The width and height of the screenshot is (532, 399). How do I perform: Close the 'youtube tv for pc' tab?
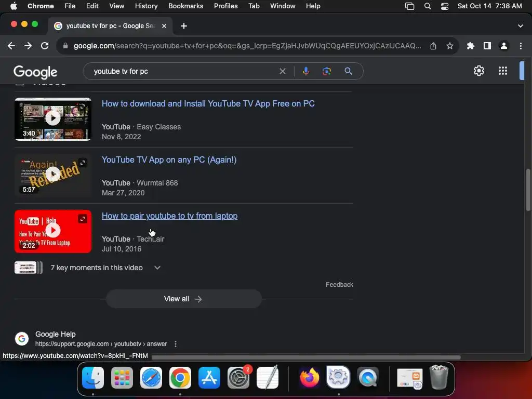pos(164,26)
